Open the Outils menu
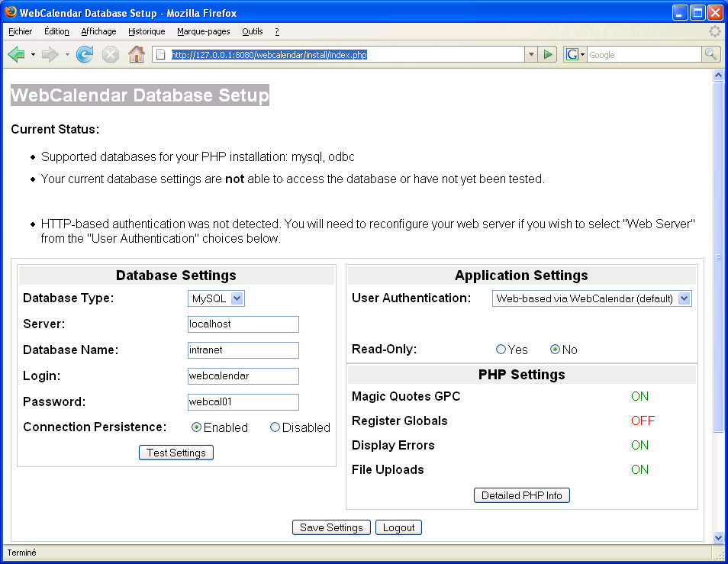Image resolution: width=728 pixels, height=564 pixels. click(x=253, y=31)
